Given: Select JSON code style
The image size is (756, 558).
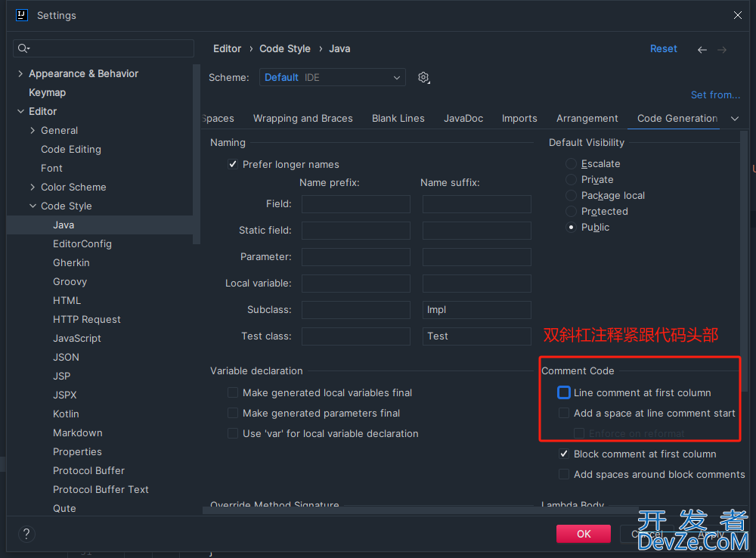Looking at the screenshot, I should click(x=66, y=357).
